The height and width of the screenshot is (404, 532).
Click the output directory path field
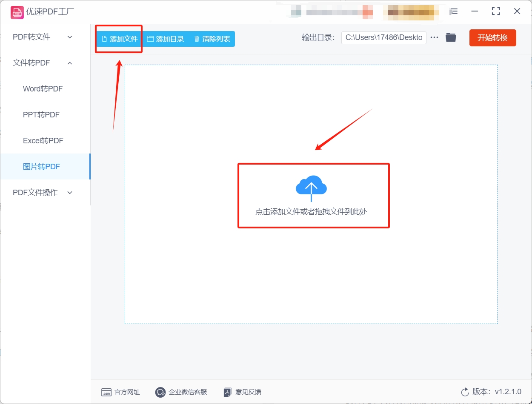(x=383, y=37)
